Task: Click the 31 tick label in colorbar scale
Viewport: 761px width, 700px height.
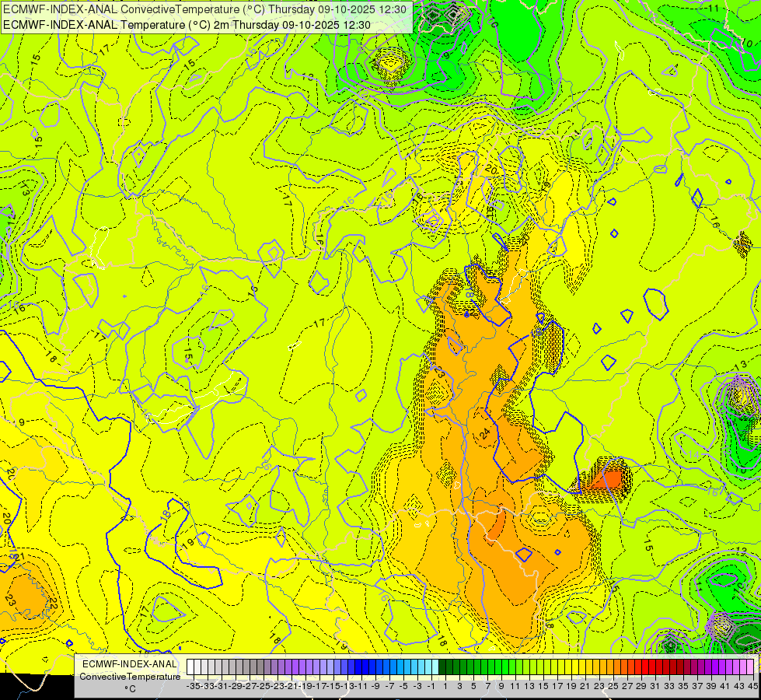Action: tap(655, 686)
